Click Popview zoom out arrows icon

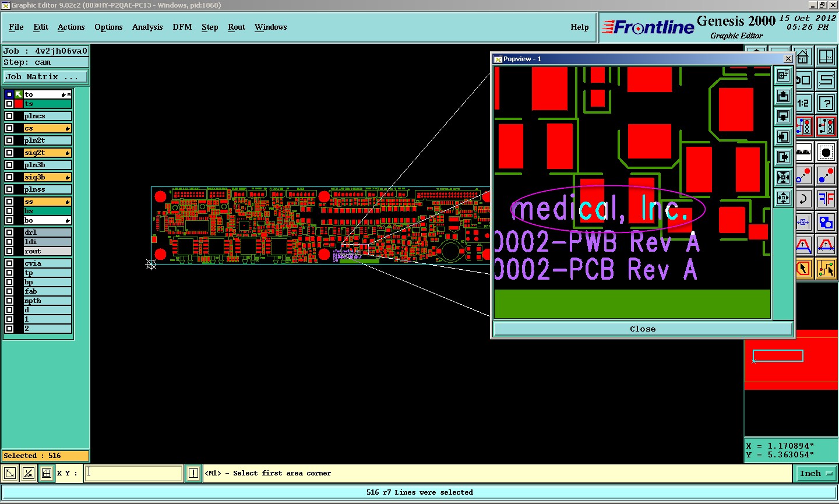tap(784, 198)
